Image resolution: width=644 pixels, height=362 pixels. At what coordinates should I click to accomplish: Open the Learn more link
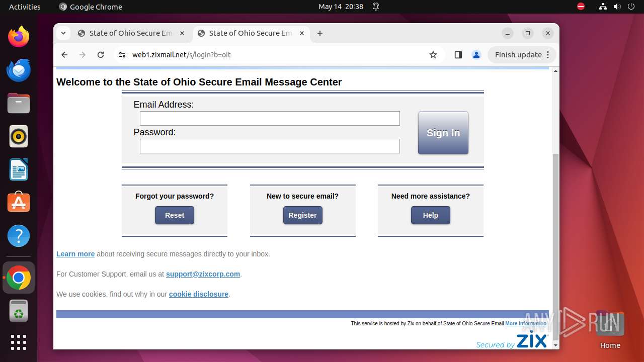pyautogui.click(x=75, y=254)
